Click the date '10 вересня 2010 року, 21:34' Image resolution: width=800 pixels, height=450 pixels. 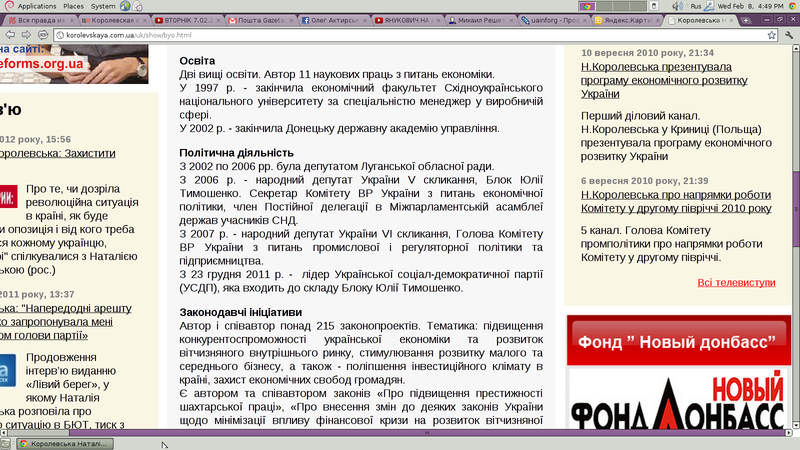coord(647,53)
